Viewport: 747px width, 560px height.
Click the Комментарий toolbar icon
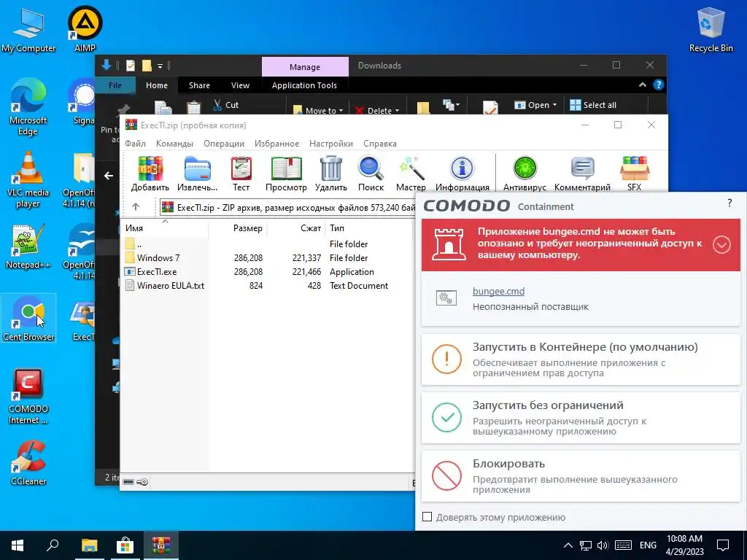582,174
